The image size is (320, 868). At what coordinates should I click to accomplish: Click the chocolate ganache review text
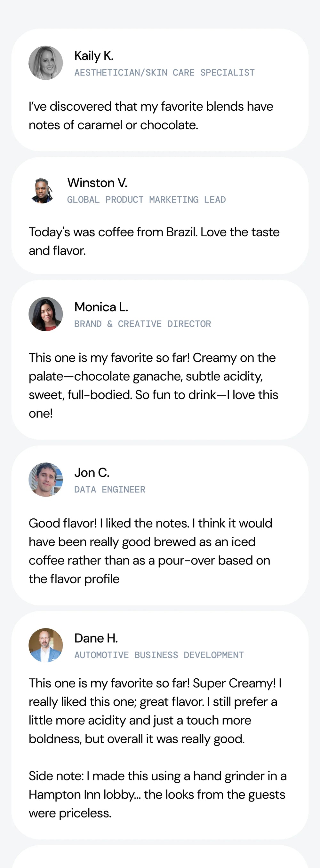tap(153, 385)
